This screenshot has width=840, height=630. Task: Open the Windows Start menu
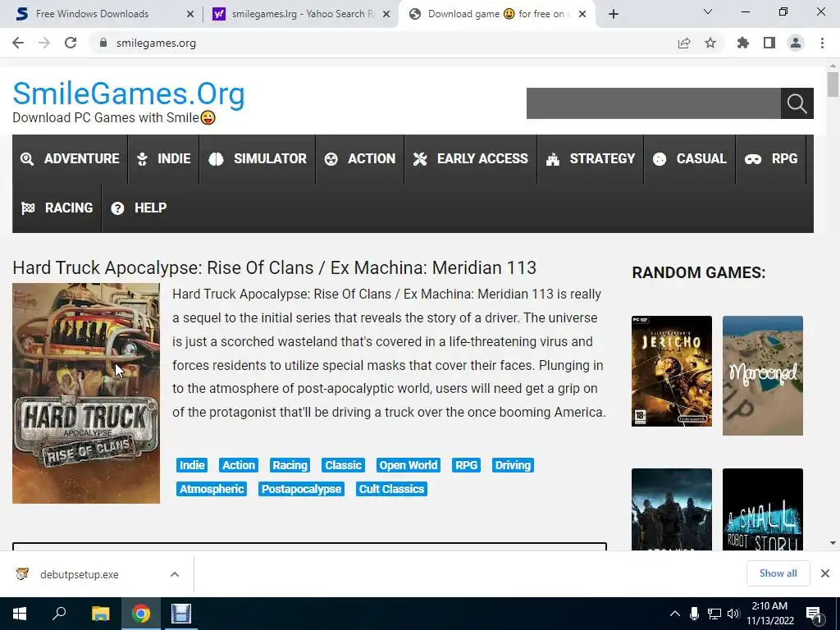pyautogui.click(x=20, y=614)
